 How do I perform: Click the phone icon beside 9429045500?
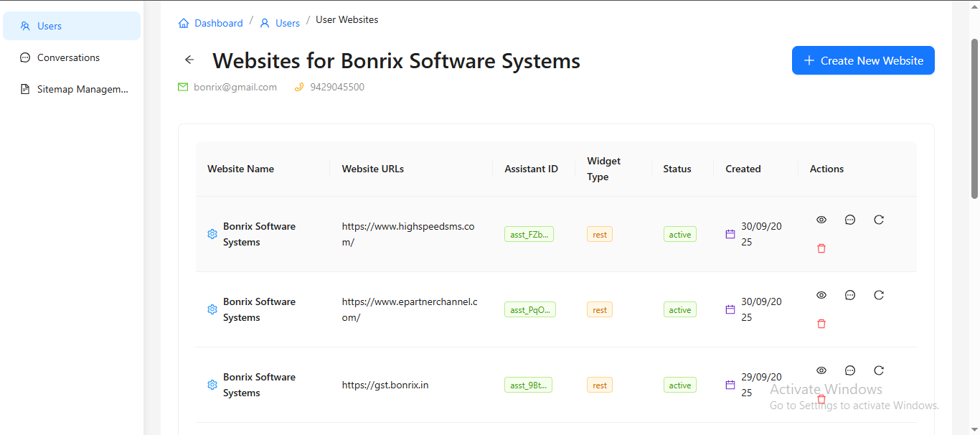(299, 86)
